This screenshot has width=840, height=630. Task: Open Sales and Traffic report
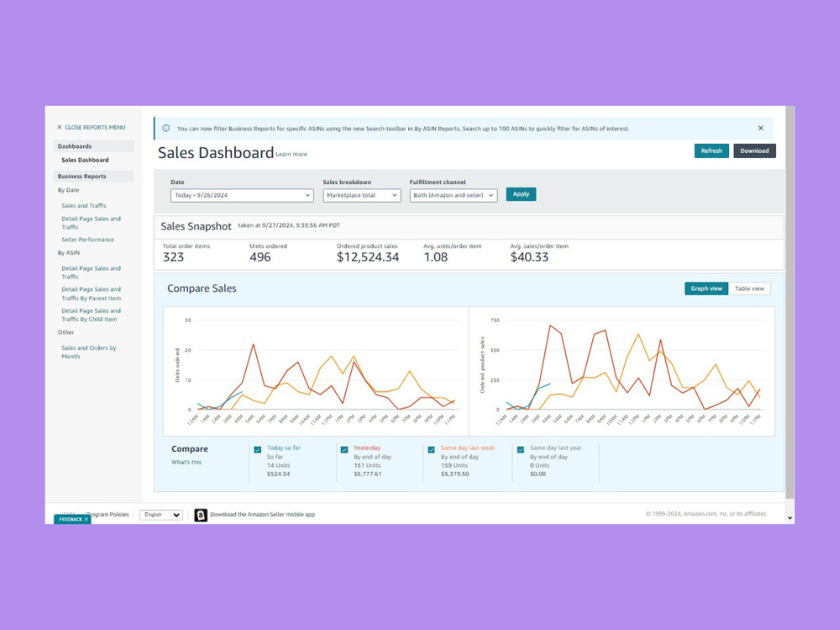pos(84,206)
